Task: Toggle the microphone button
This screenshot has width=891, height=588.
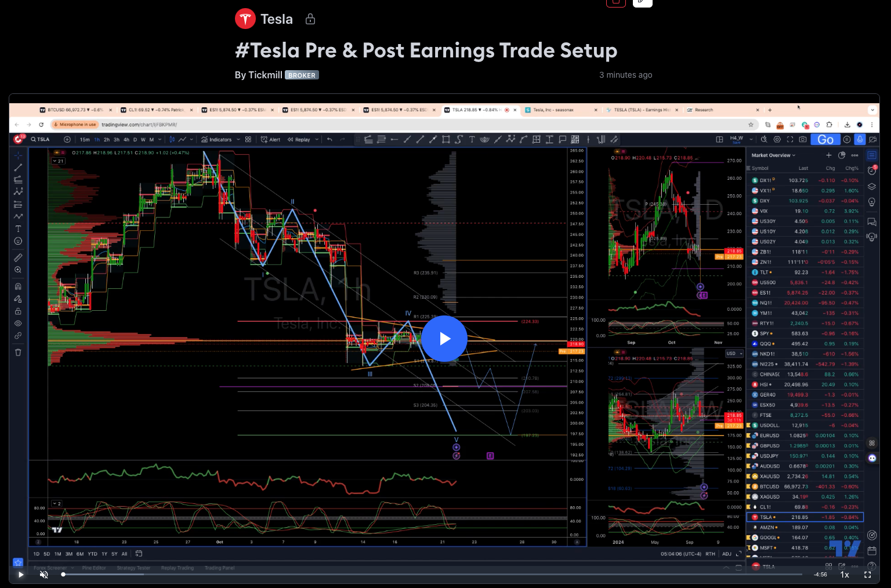Action: [x=860, y=139]
